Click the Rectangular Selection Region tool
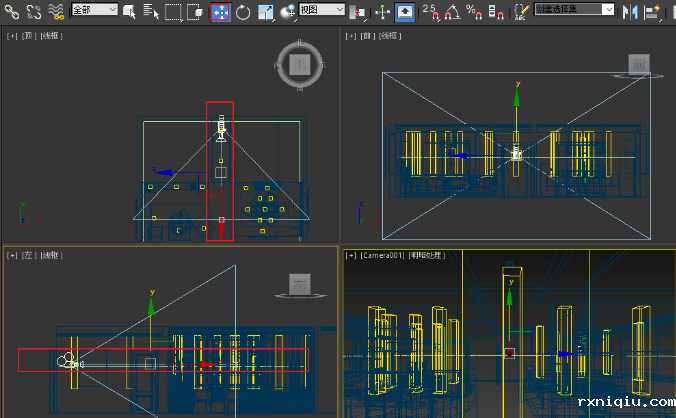 173,12
